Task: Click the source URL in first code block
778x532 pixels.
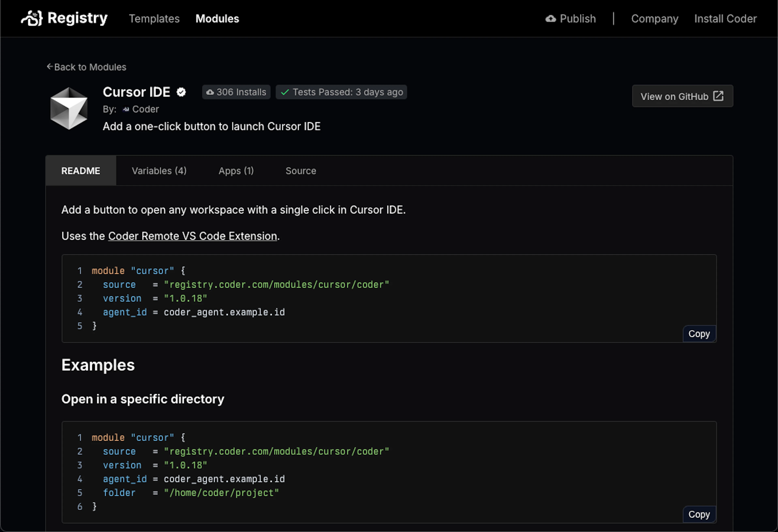Action: [277, 285]
